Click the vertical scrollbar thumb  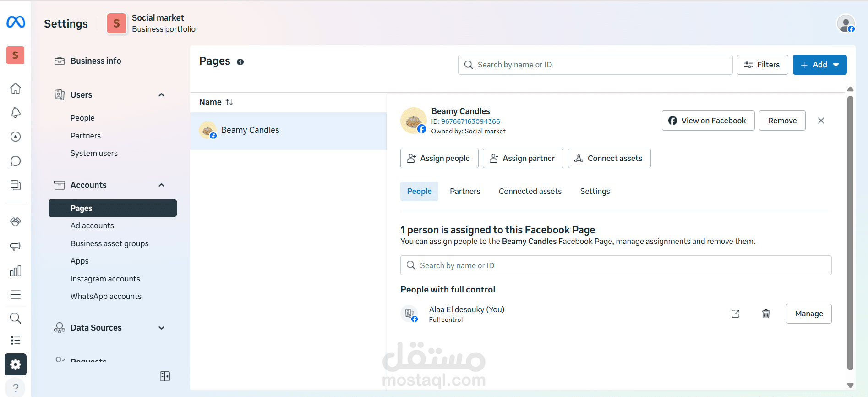coord(850,232)
